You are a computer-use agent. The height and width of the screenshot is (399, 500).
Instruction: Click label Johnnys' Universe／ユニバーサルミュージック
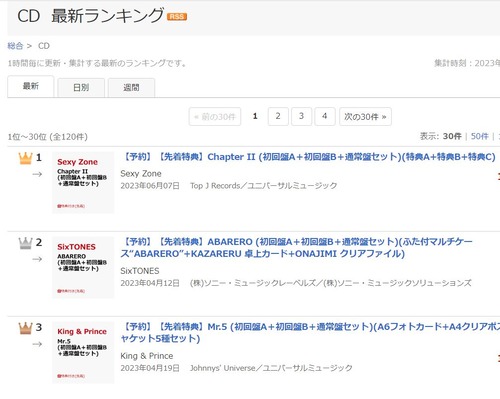click(271, 368)
